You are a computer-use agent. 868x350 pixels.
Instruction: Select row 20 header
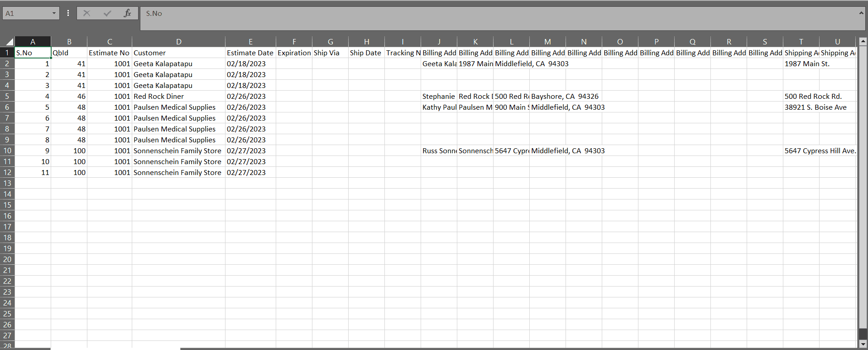[x=7, y=259]
